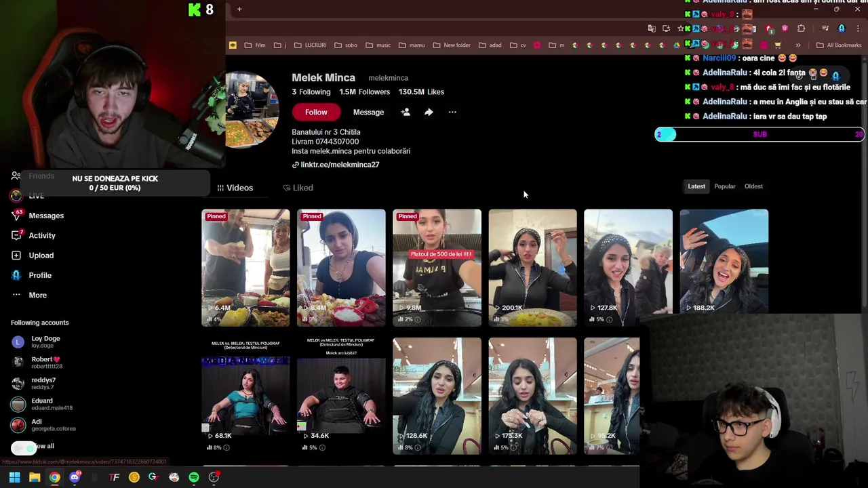Open the three-dot more options menu
This screenshot has height=488, width=868.
[x=452, y=112]
